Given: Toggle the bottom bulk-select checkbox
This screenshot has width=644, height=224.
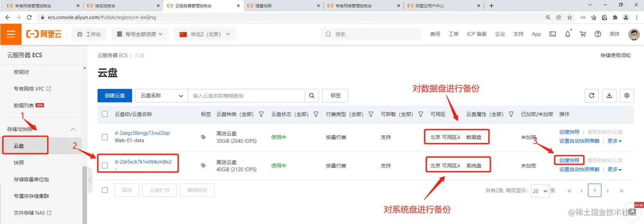Looking at the screenshot, I should [x=105, y=190].
